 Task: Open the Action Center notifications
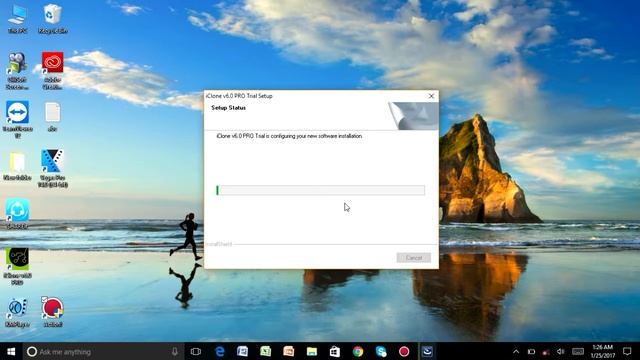(x=627, y=351)
